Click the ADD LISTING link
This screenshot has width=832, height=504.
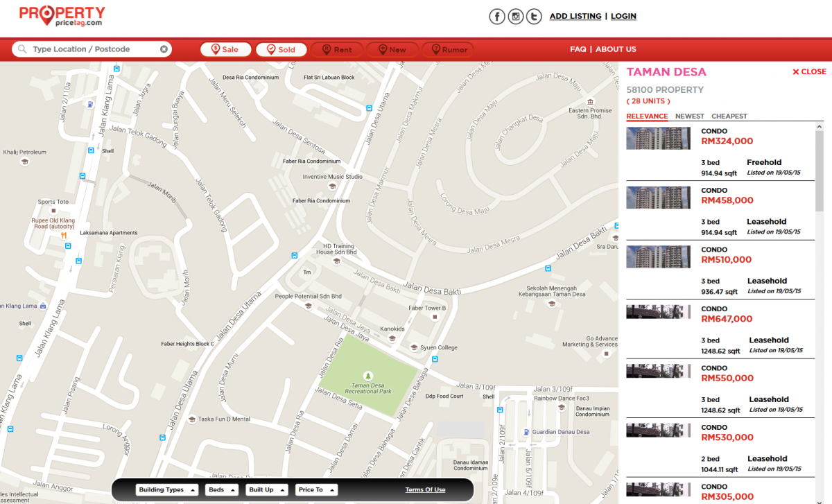[x=575, y=16]
